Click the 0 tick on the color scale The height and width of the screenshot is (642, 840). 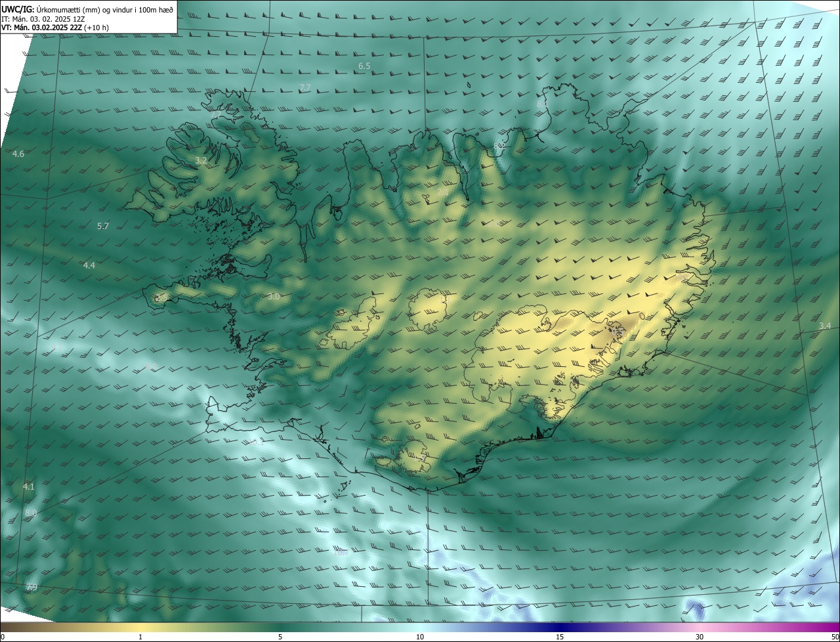pos(2,637)
